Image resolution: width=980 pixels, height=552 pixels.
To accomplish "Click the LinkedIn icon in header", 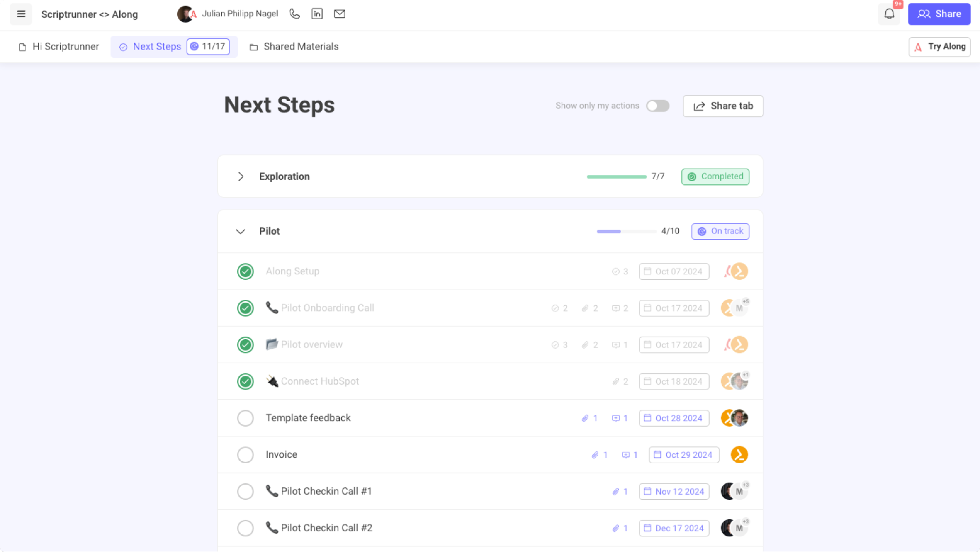I will pyautogui.click(x=318, y=13).
